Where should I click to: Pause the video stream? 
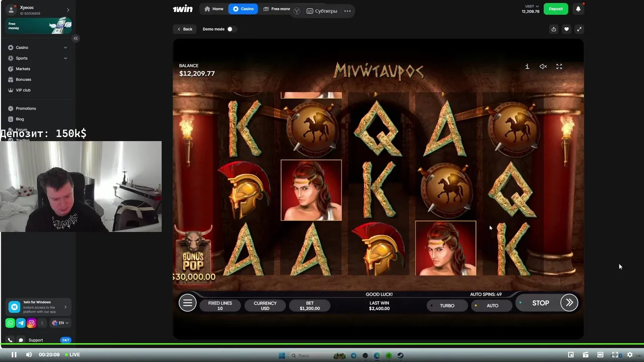14,354
